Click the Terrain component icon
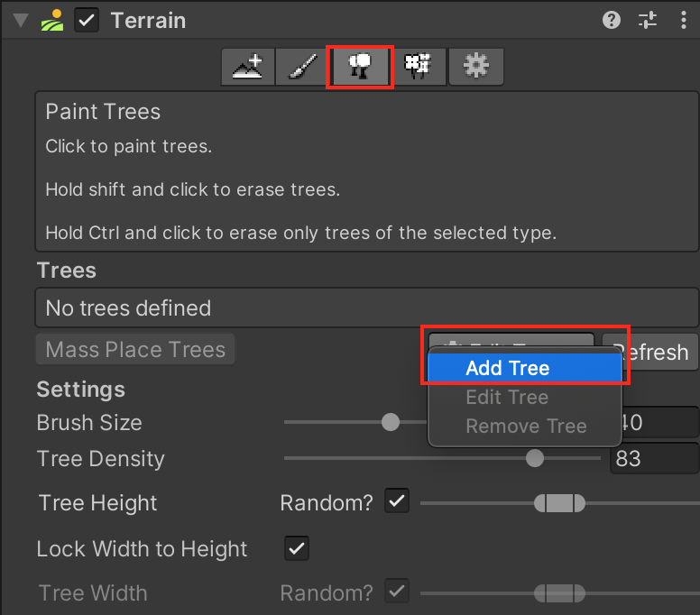Image resolution: width=700 pixels, height=615 pixels. point(53,20)
